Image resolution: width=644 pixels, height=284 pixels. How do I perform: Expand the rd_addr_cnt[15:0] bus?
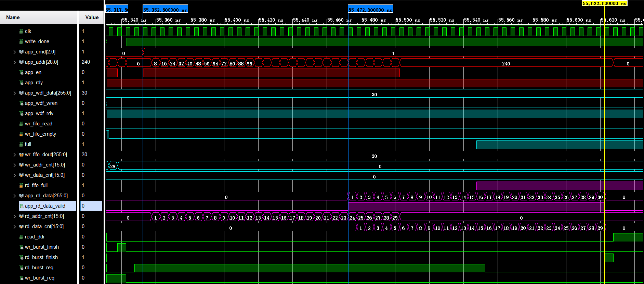click(15, 217)
